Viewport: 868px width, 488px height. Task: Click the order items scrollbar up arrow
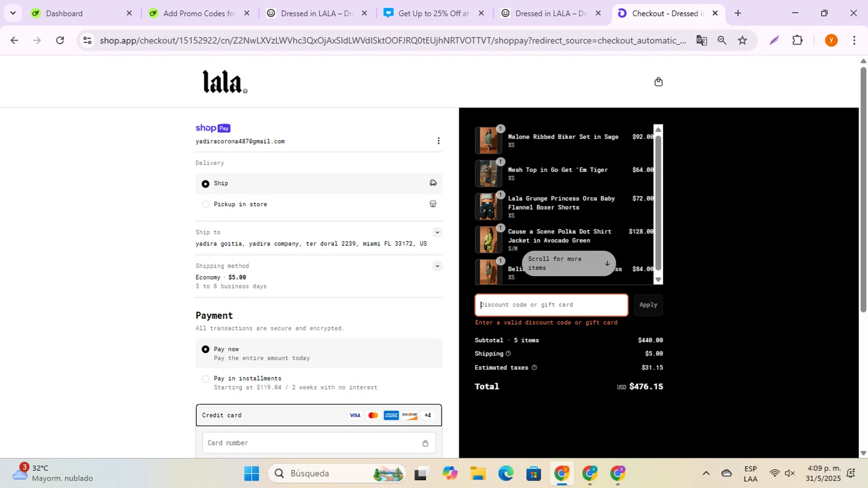658,130
